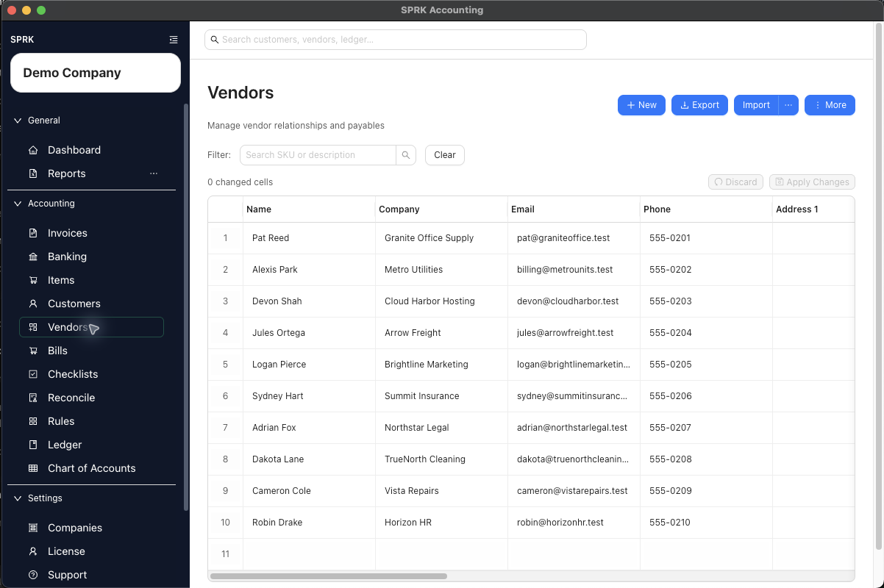
Task: Select the Northstar Legal cell
Action: pos(441,428)
